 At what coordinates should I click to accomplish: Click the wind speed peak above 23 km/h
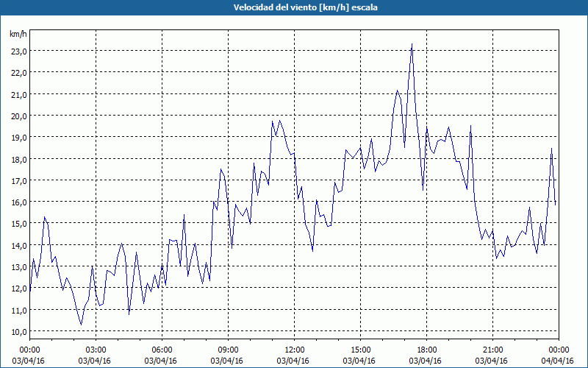412,44
